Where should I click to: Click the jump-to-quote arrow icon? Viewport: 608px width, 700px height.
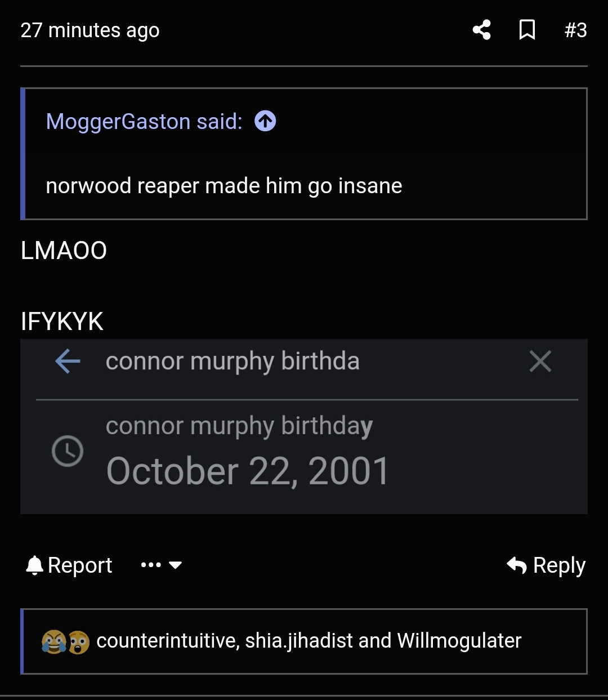click(266, 121)
